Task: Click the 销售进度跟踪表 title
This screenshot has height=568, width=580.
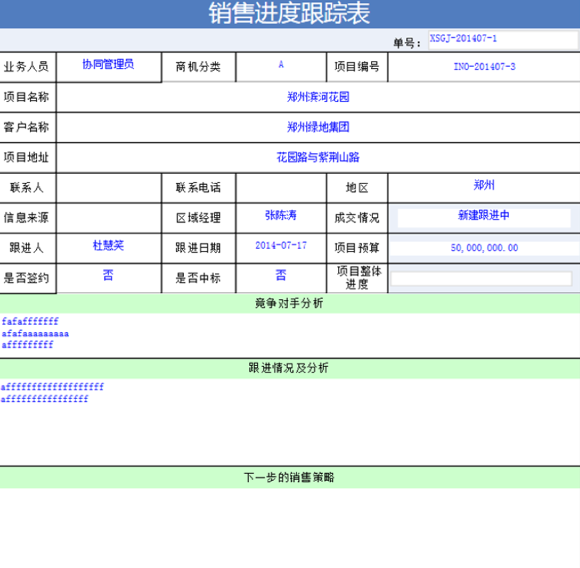Action: [x=289, y=13]
